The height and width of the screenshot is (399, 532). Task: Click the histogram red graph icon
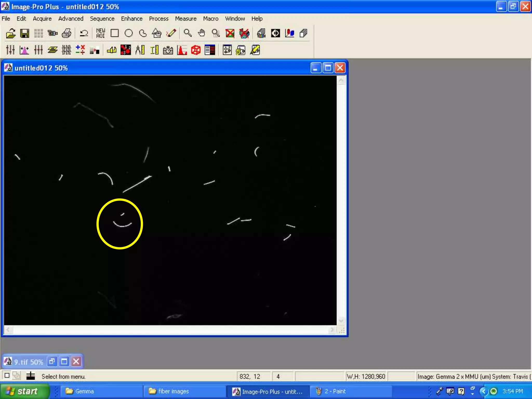click(x=182, y=50)
